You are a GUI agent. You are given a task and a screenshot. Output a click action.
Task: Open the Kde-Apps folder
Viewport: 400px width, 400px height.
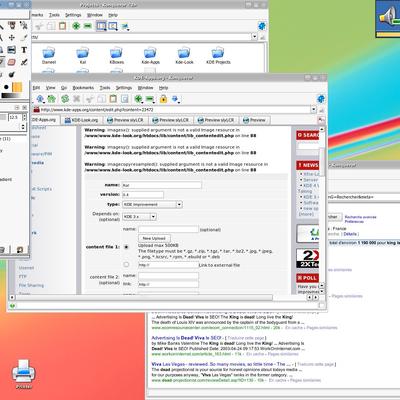click(x=150, y=56)
